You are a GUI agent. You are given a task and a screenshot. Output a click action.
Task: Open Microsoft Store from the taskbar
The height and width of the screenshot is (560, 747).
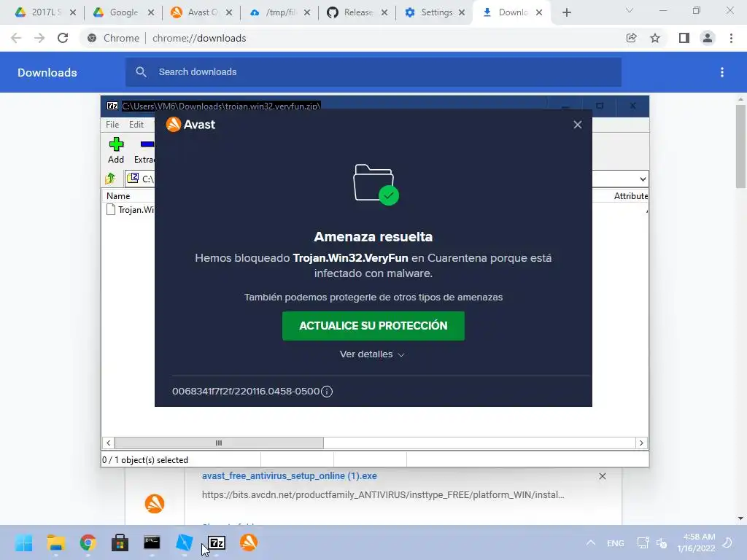point(120,542)
